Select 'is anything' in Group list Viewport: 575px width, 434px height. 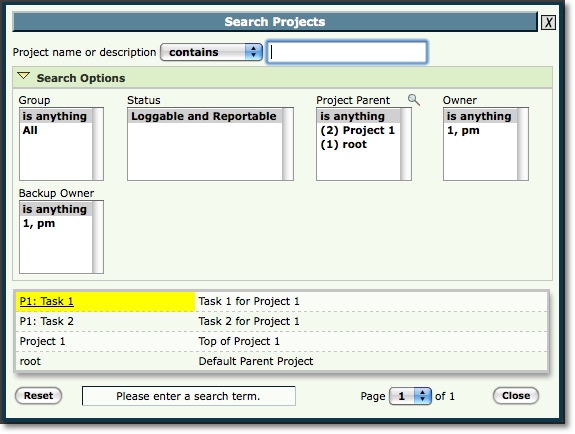(55, 116)
